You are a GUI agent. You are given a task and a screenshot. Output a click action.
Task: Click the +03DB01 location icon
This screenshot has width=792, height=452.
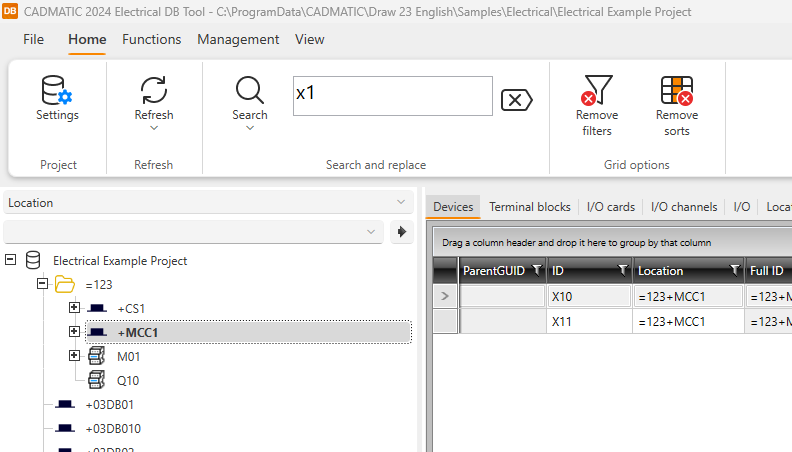65,404
